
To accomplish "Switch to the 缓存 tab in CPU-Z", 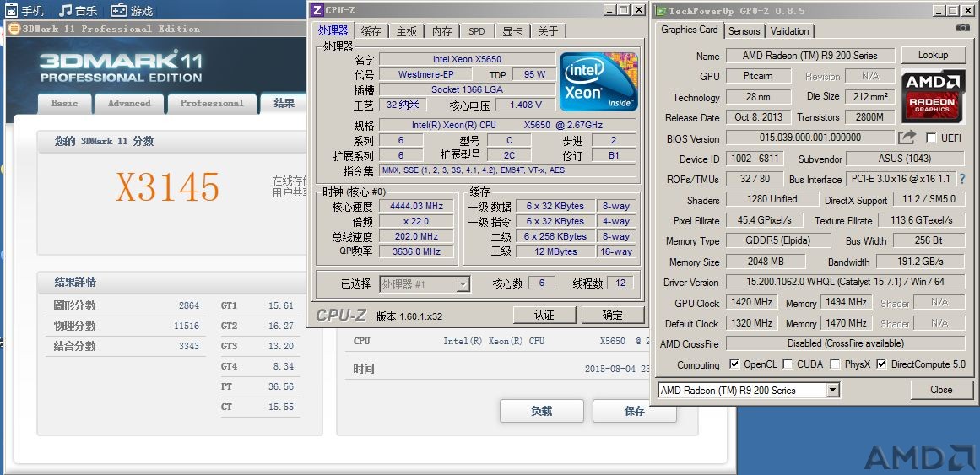I will click(371, 31).
